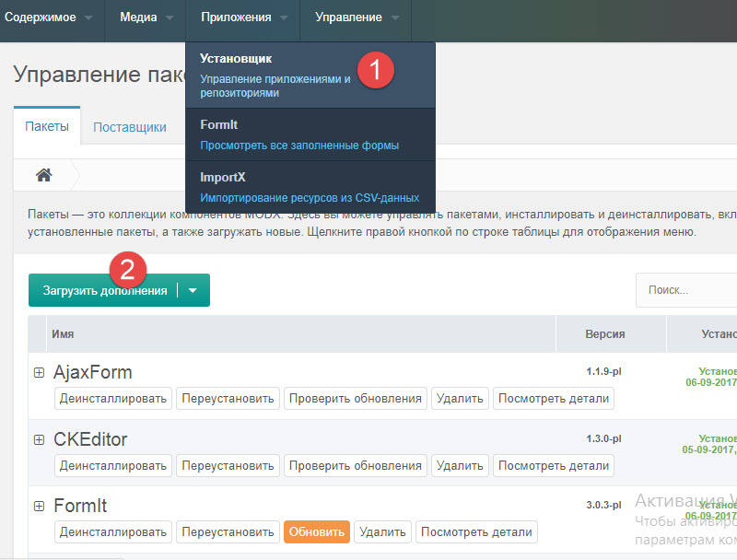Screen dimensions: 737x560
Task: Click Переустановить for FormIt
Action: (x=228, y=531)
